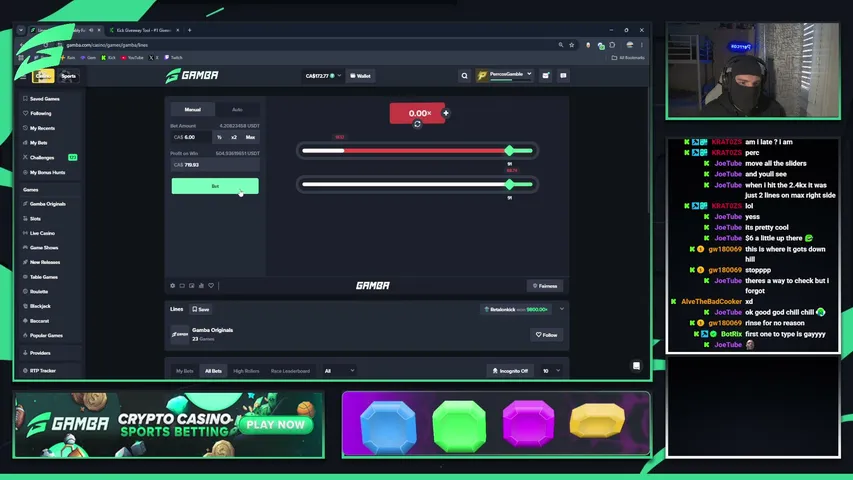Select the All Bets tab
Screen dimensions: 853x480
tap(213, 371)
